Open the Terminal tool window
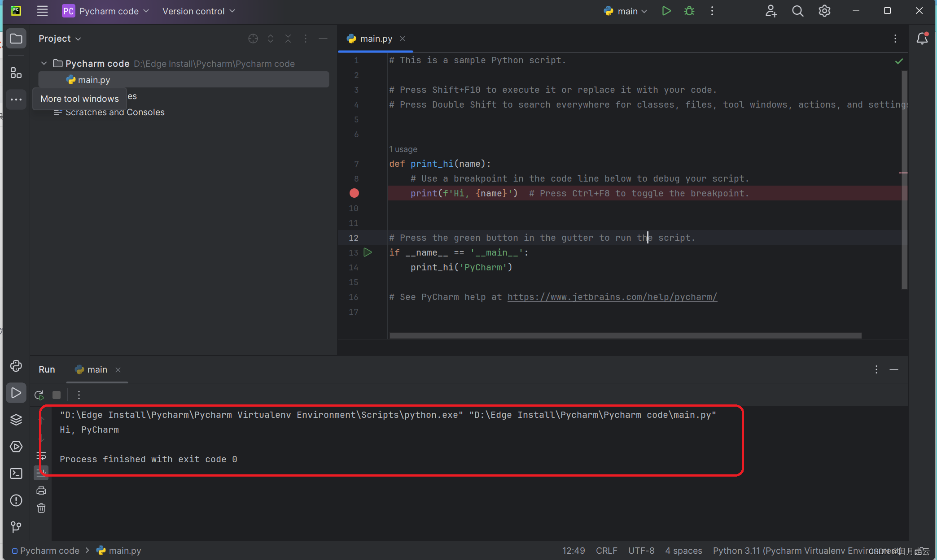The width and height of the screenshot is (937, 560). (x=16, y=473)
